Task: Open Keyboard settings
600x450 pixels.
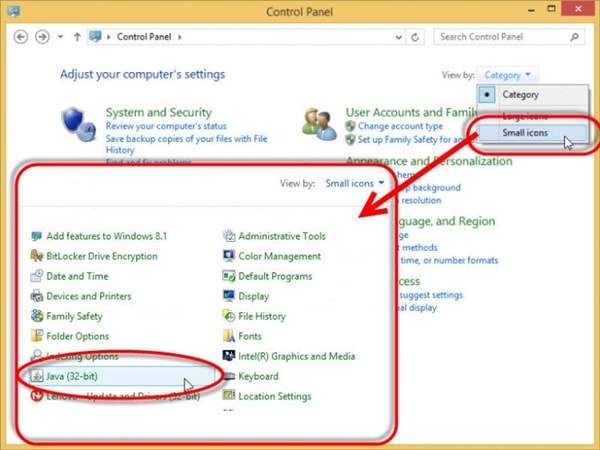Action: click(x=258, y=376)
